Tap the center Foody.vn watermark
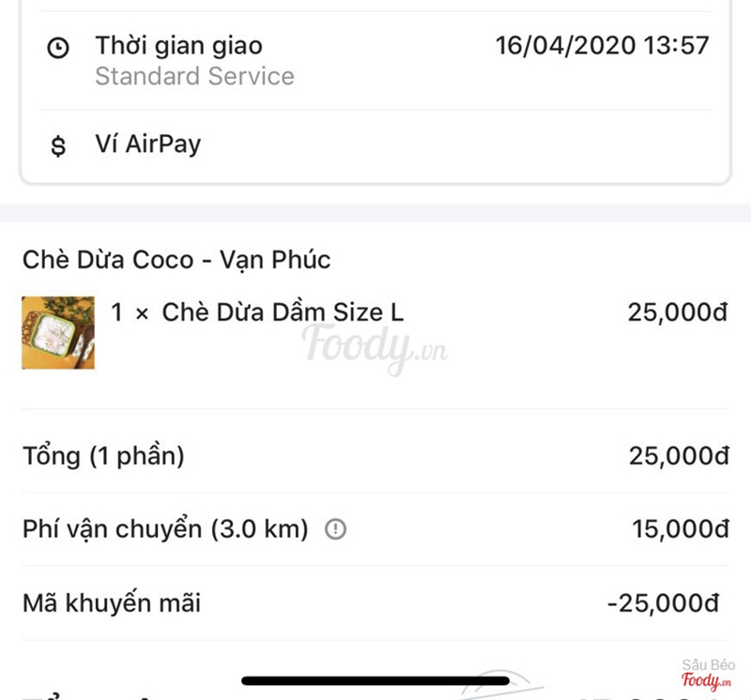751x700 pixels. tap(374, 345)
